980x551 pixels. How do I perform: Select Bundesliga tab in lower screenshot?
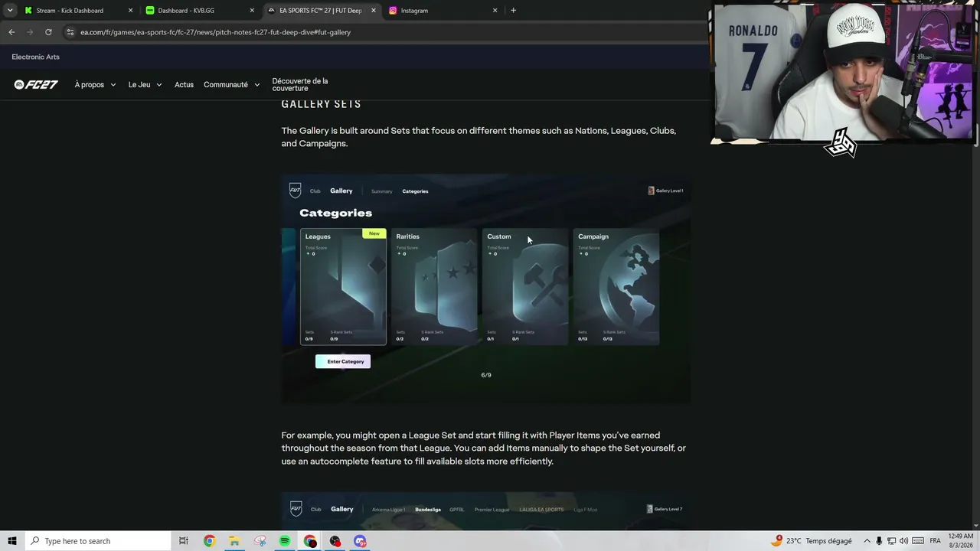click(428, 510)
